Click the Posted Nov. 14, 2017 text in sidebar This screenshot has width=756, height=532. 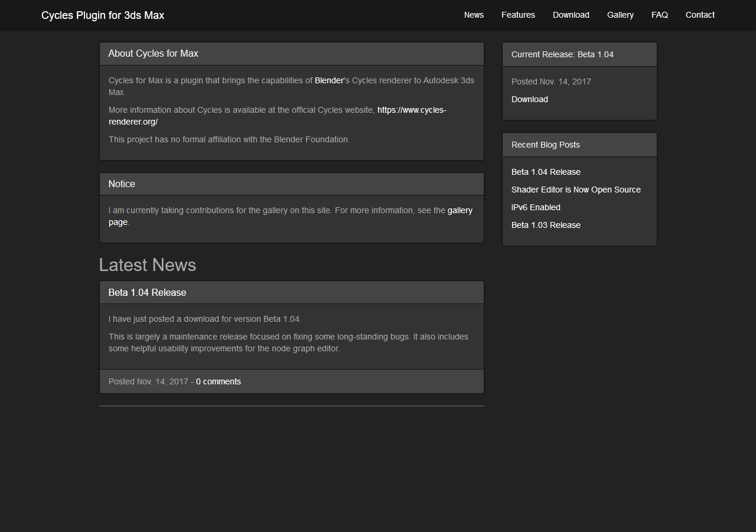pos(551,81)
